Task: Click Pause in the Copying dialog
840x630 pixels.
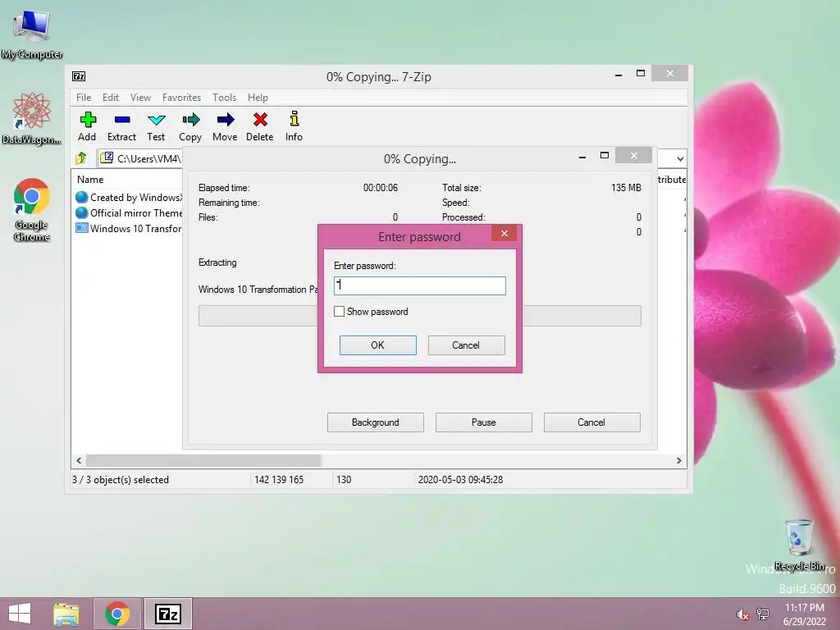Action: point(484,422)
